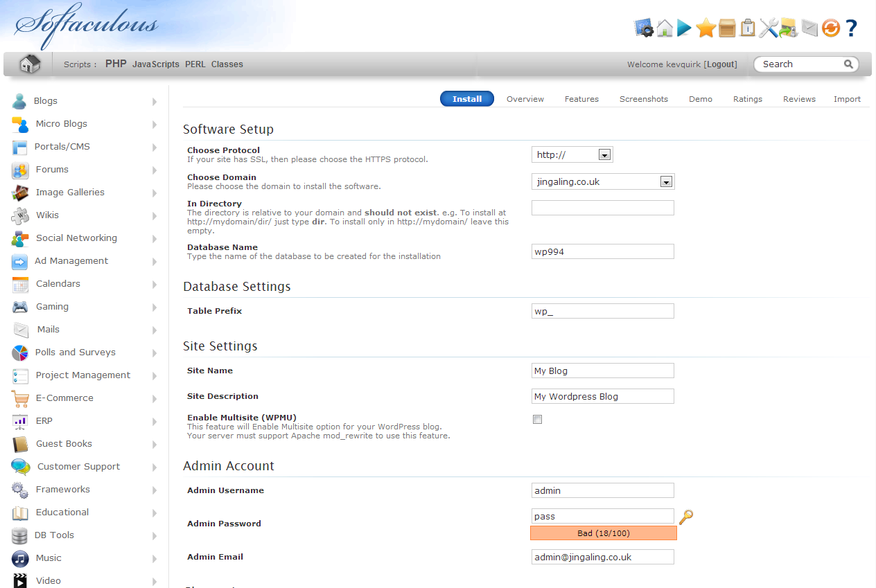The width and height of the screenshot is (876, 588).
Task: Click the gold star ratings icon
Action: (706, 28)
